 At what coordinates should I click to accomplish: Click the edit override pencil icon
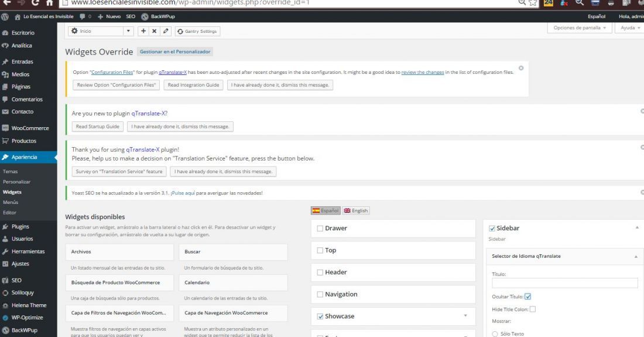[x=166, y=31]
